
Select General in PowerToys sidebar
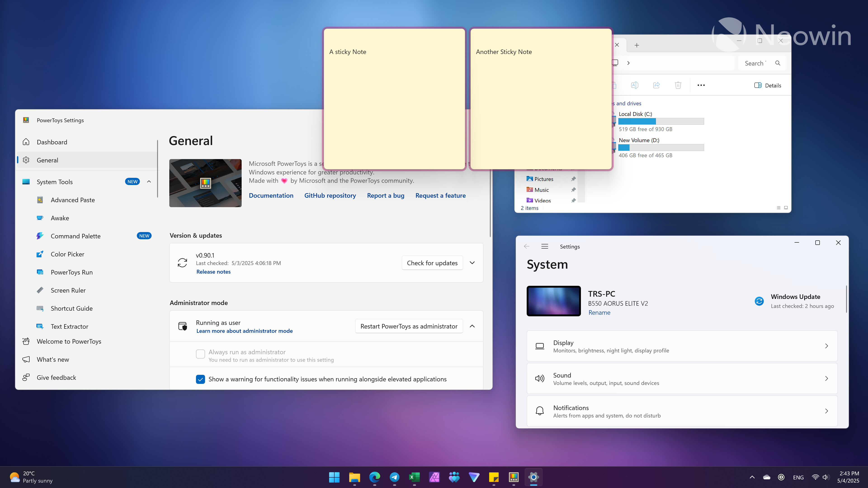pyautogui.click(x=87, y=160)
